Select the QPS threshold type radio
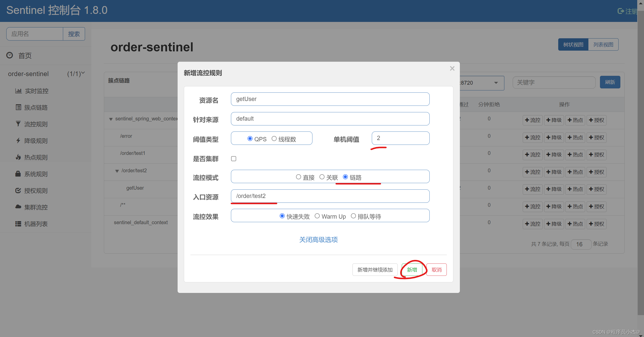The image size is (644, 337). pos(250,139)
